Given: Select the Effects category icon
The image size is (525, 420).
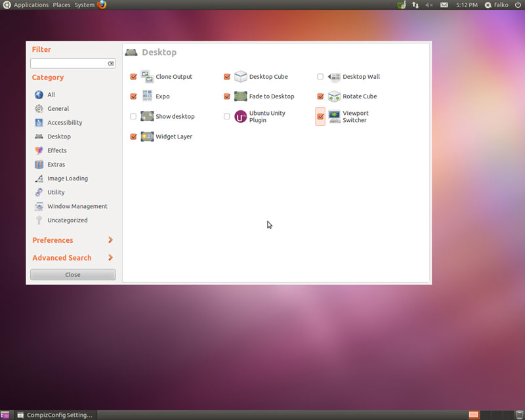Looking at the screenshot, I should tap(39, 150).
